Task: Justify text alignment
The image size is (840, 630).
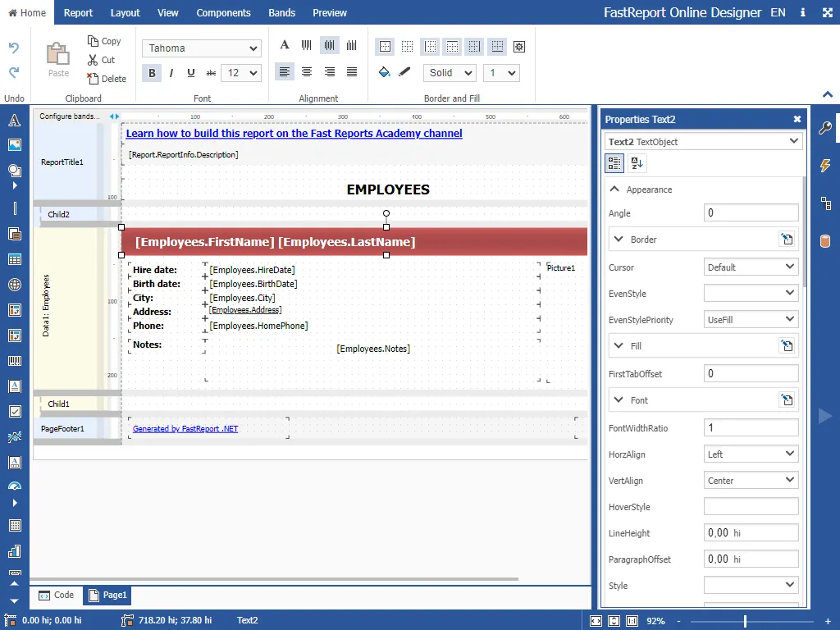Action: pos(352,72)
